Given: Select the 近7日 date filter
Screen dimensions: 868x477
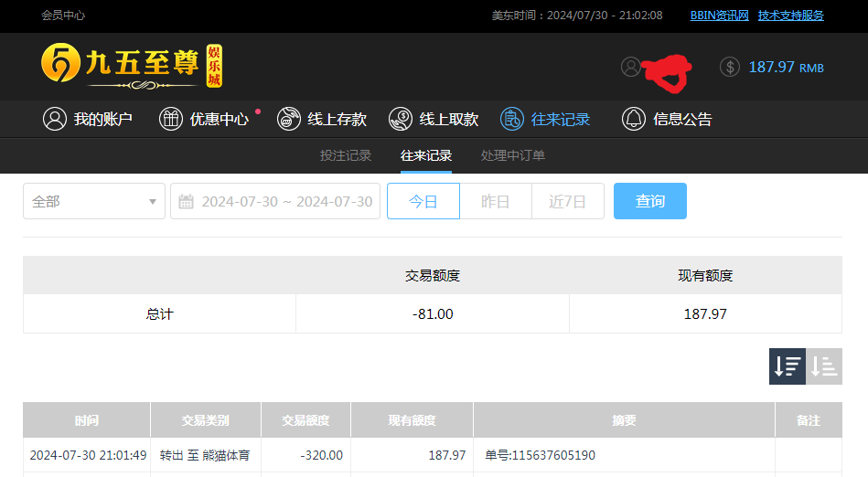Looking at the screenshot, I should pyautogui.click(x=567, y=201).
